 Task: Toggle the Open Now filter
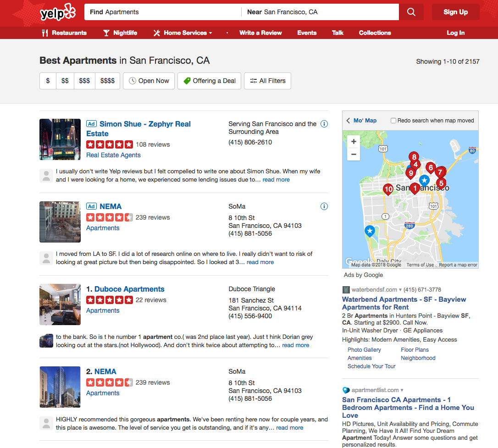tap(149, 81)
